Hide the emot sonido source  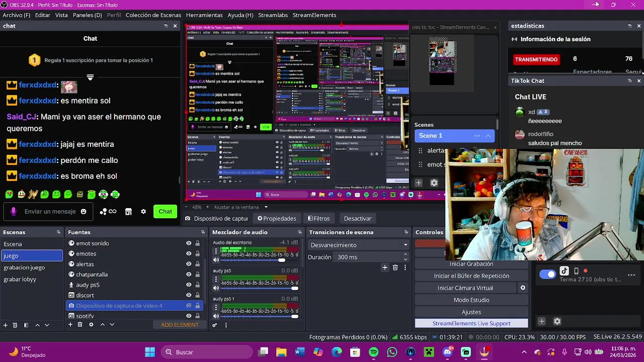pyautogui.click(x=189, y=243)
